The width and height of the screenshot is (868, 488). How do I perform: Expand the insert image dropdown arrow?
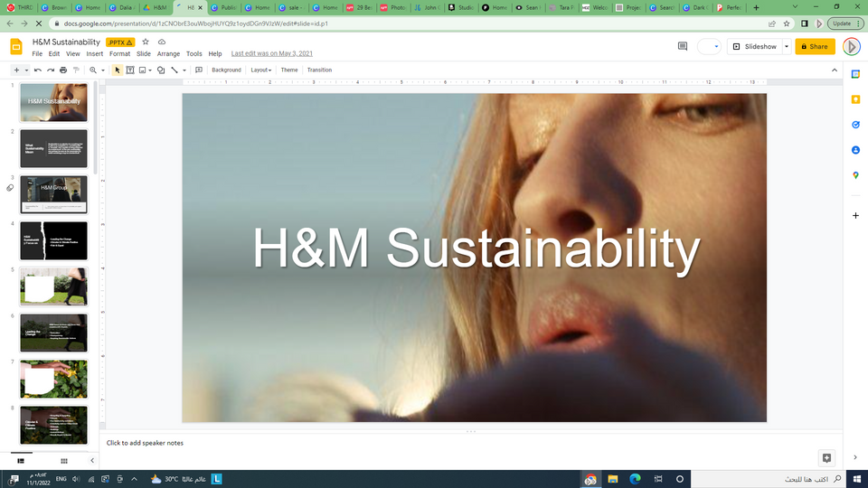click(x=150, y=70)
